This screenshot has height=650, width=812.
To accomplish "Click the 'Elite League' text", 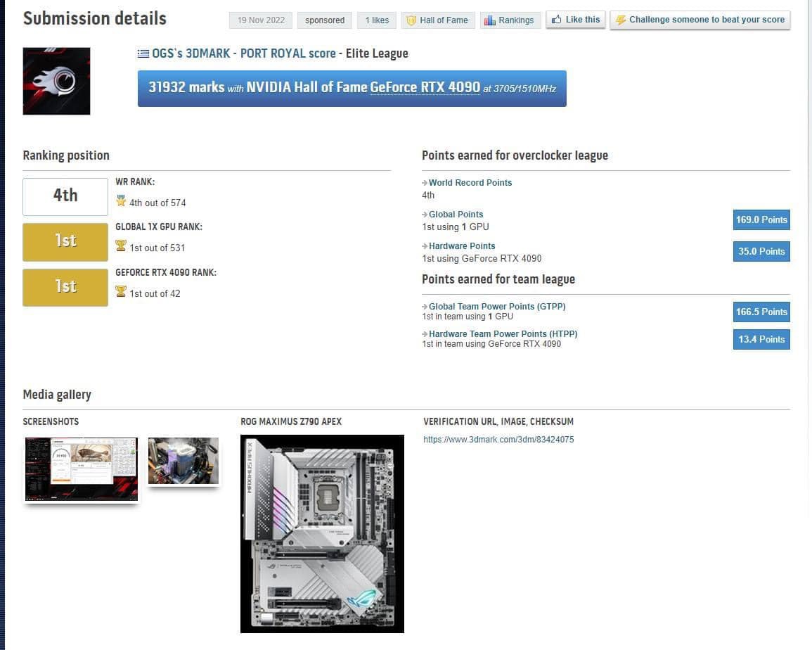I will click(377, 53).
